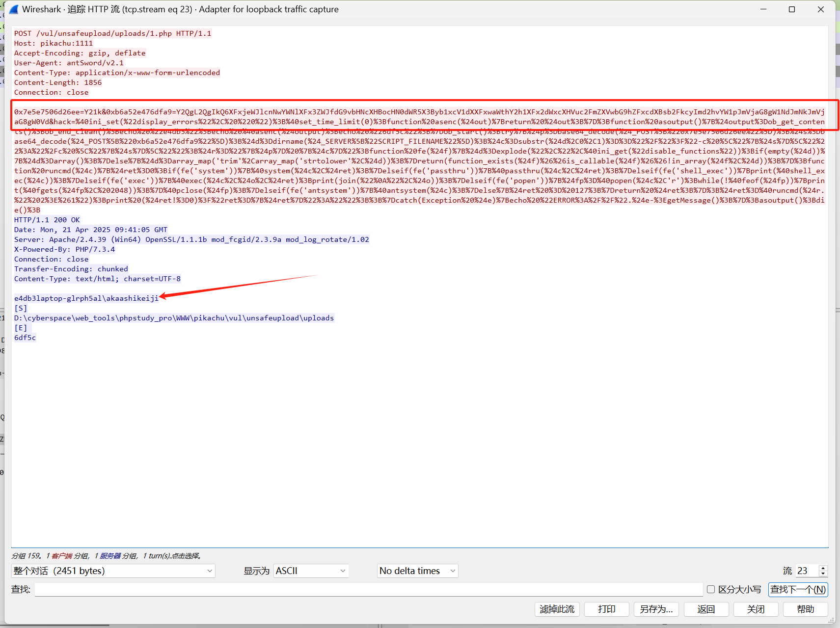Click the e4db3laptop-glrph5al\akaashikeiji response text
This screenshot has height=628, width=840.
click(x=86, y=298)
